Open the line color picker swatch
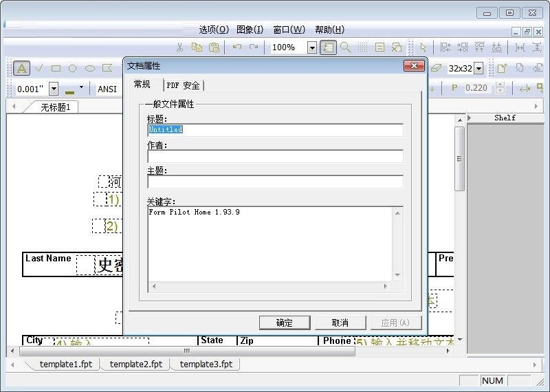This screenshot has width=550, height=392. (x=69, y=89)
